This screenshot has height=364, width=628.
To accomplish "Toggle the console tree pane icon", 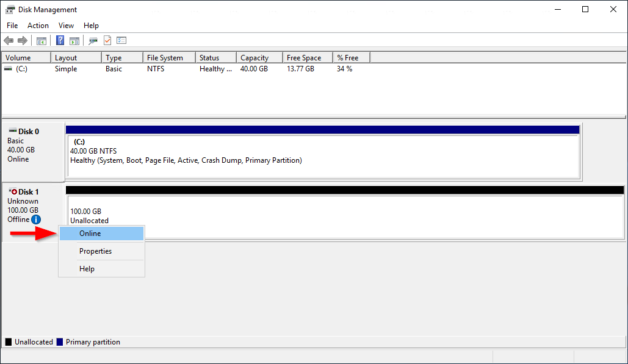I will pos(41,40).
